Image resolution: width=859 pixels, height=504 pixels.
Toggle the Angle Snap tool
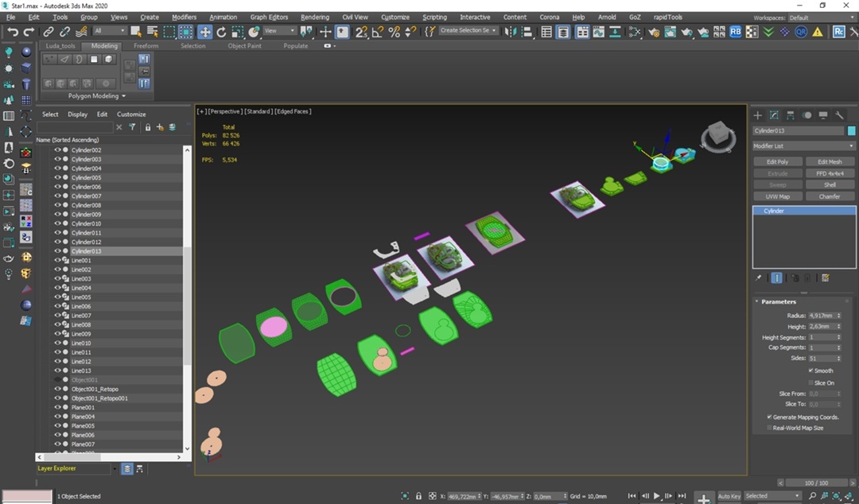click(x=378, y=32)
